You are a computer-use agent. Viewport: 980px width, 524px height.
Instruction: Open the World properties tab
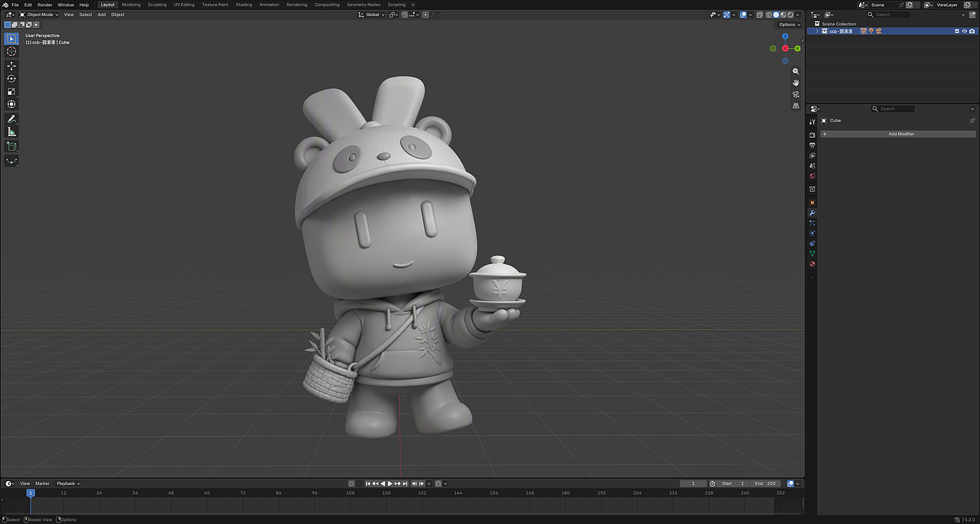click(812, 176)
